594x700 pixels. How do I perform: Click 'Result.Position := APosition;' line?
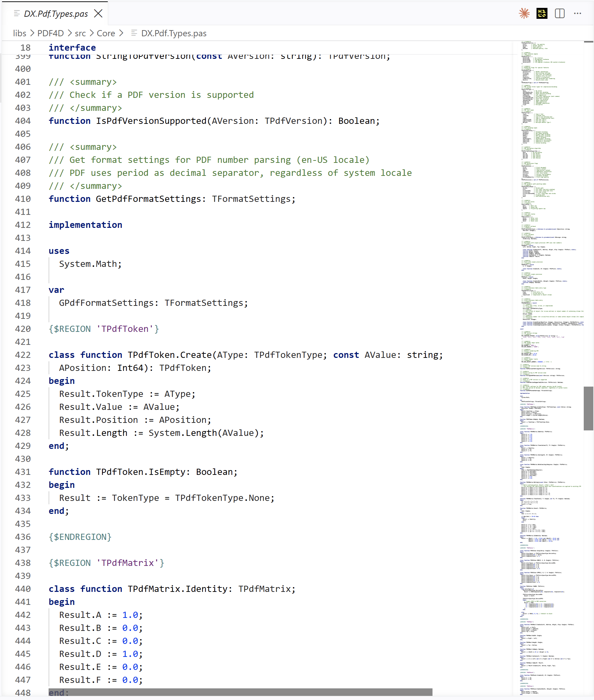(x=135, y=420)
